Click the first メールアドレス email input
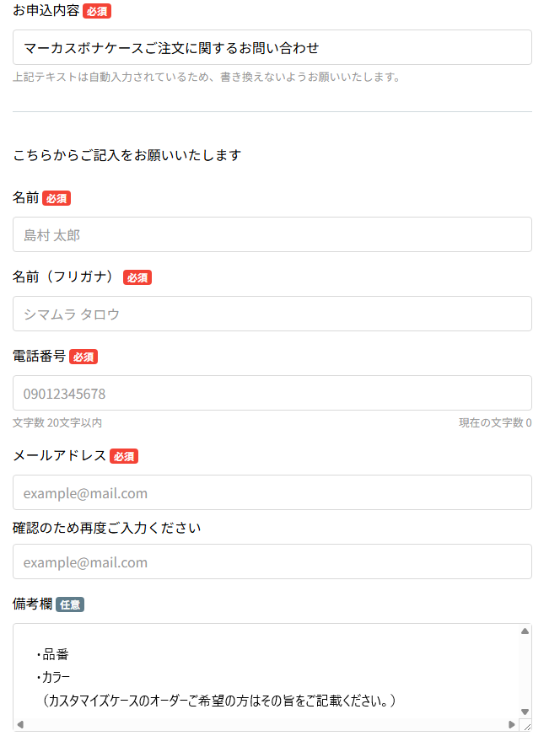 [x=272, y=492]
